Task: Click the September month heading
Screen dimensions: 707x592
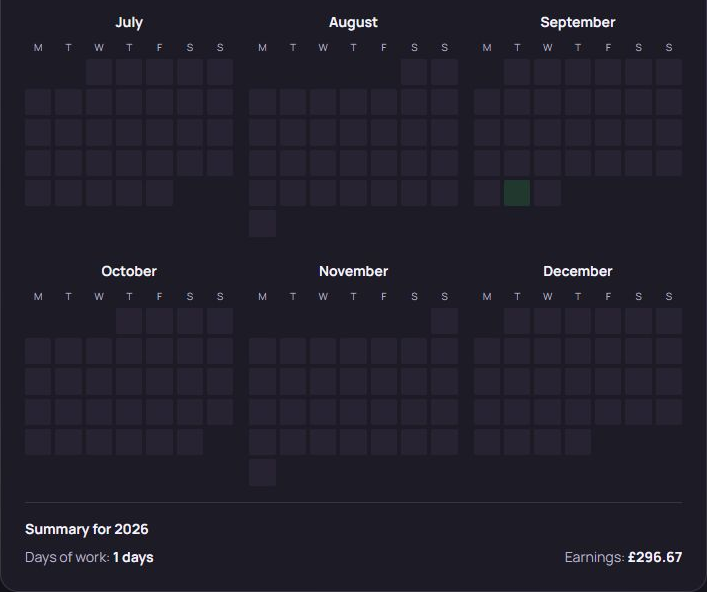Action: tap(578, 22)
